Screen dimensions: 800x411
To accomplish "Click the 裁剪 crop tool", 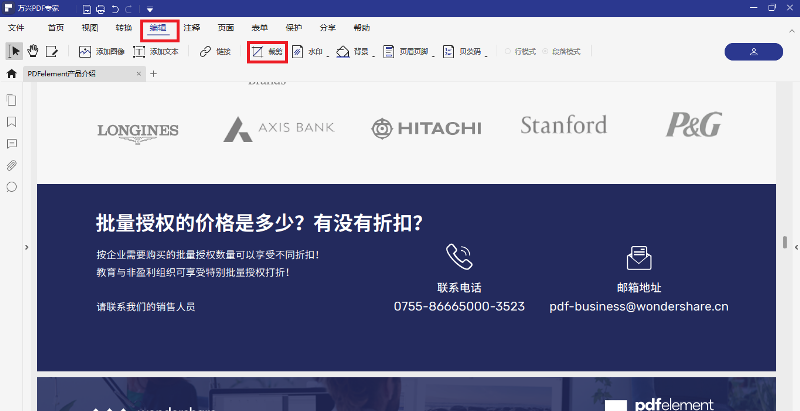I will [x=267, y=52].
